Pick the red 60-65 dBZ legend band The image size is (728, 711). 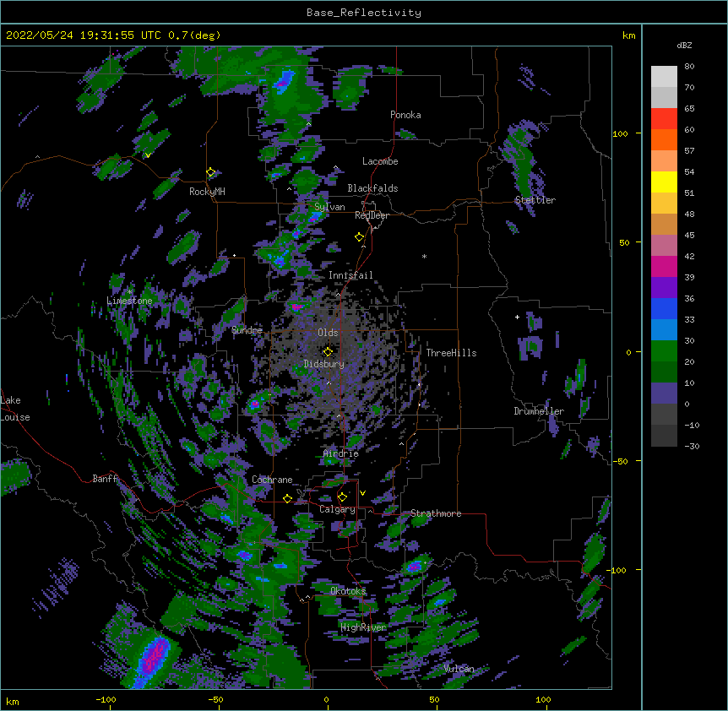point(664,119)
